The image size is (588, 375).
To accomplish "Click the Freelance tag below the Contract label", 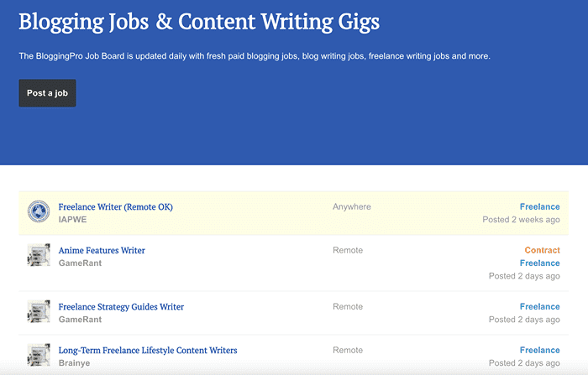I will pos(539,263).
